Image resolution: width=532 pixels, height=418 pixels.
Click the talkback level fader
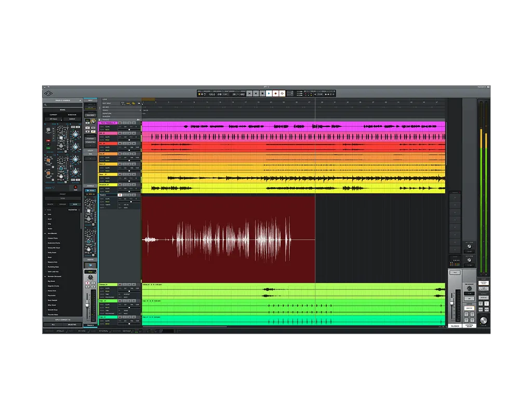click(x=451, y=302)
